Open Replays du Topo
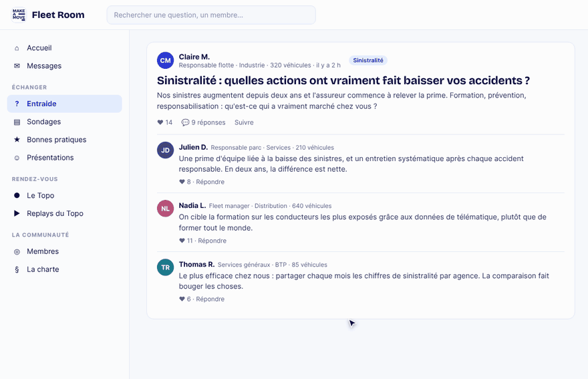588x379 pixels. point(65,213)
